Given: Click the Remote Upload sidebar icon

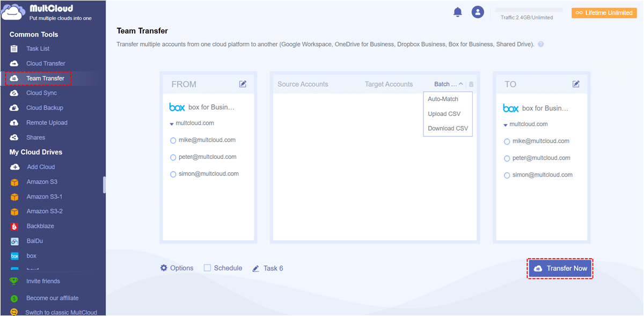Looking at the screenshot, I should [x=14, y=122].
